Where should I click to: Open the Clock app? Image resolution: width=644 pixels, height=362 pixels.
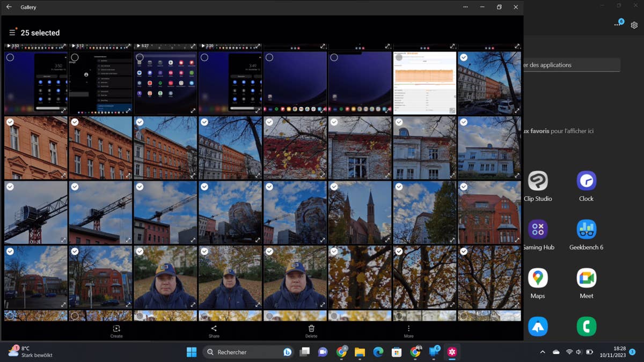pos(586,181)
